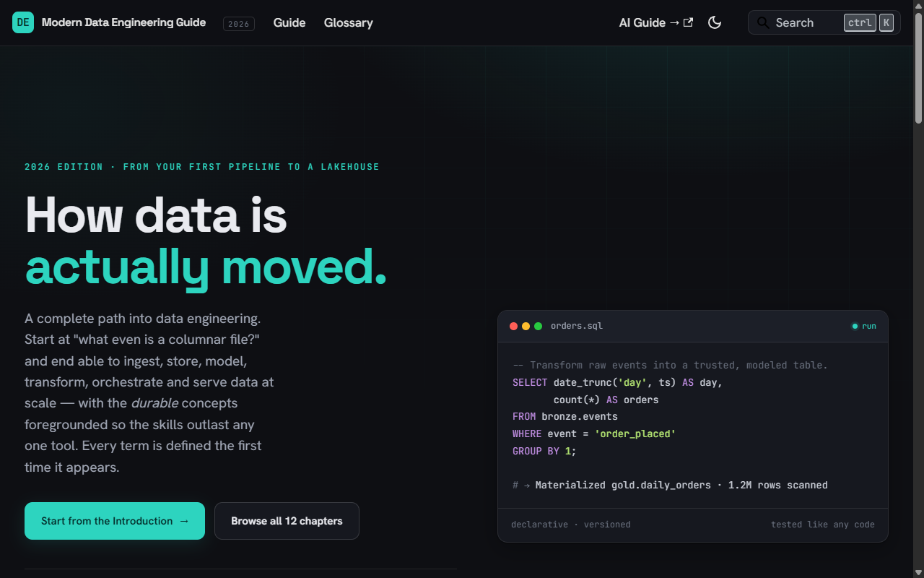Click the green dot in code window
924x578 pixels.
coord(538,327)
